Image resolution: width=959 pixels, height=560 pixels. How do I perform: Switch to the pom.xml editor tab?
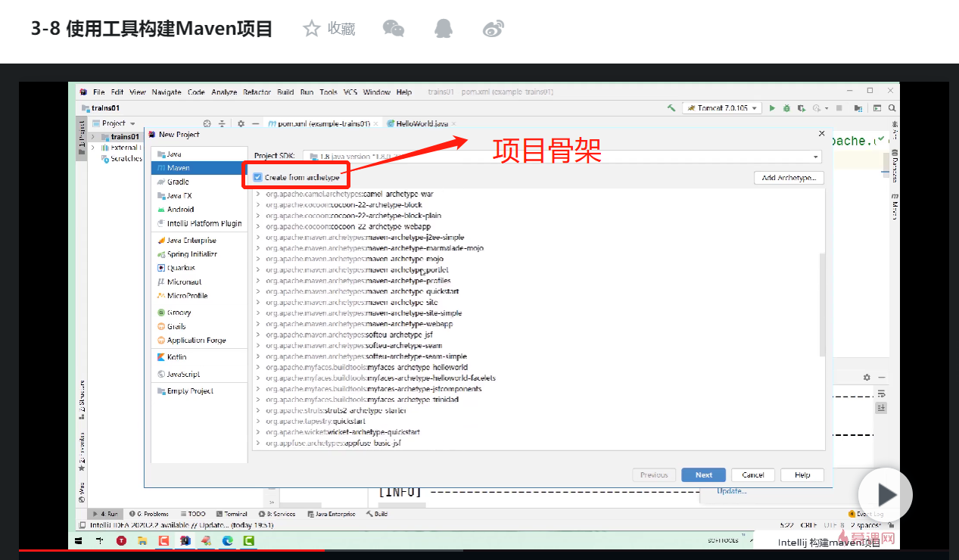(x=323, y=123)
